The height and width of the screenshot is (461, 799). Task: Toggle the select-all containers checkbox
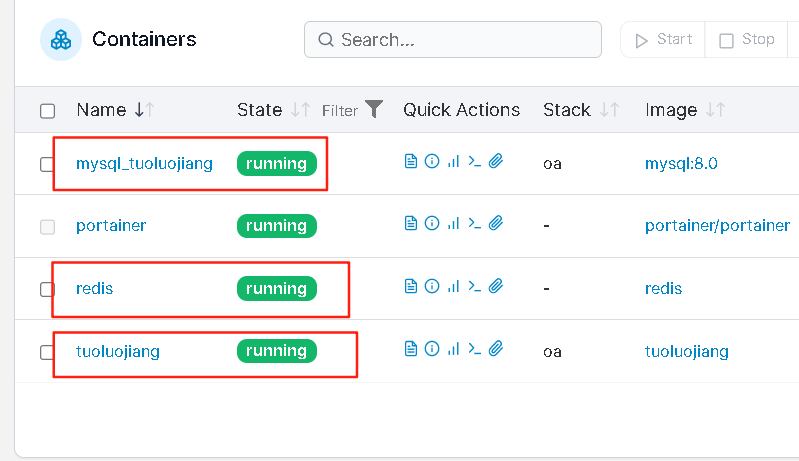[x=47, y=111]
